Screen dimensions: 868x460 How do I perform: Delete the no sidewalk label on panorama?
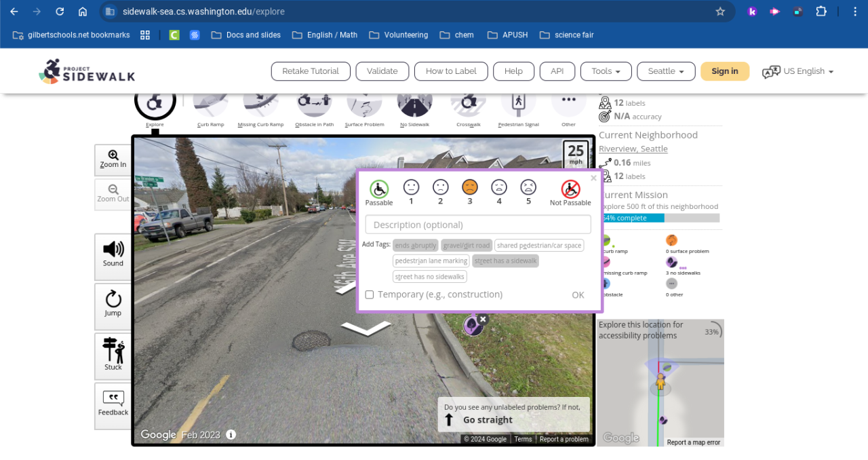coord(483,319)
